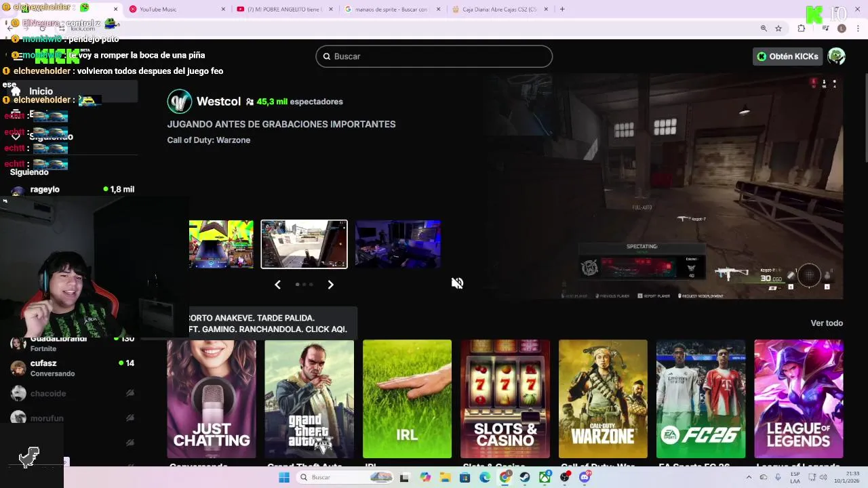The width and height of the screenshot is (868, 488).
Task: Open the Grand Theft Auto V category card
Action: pyautogui.click(x=309, y=399)
